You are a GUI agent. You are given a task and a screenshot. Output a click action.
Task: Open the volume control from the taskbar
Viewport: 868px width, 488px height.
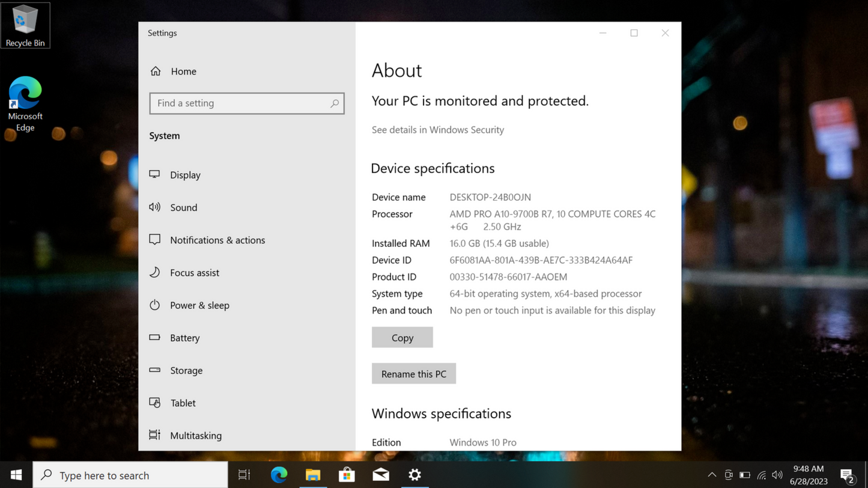pos(777,475)
